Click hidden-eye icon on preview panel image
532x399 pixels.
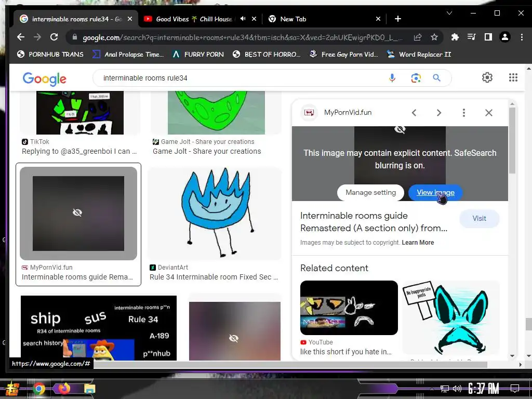click(x=400, y=129)
